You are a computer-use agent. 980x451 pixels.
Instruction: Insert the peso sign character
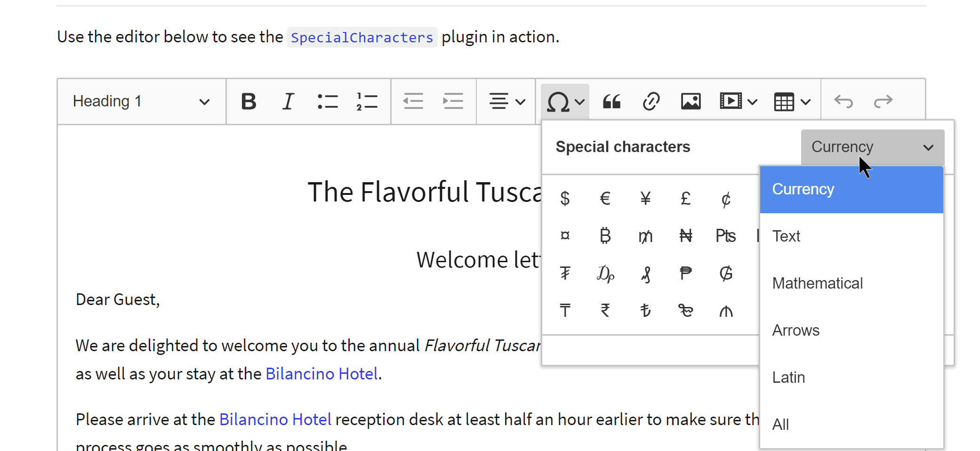686,273
